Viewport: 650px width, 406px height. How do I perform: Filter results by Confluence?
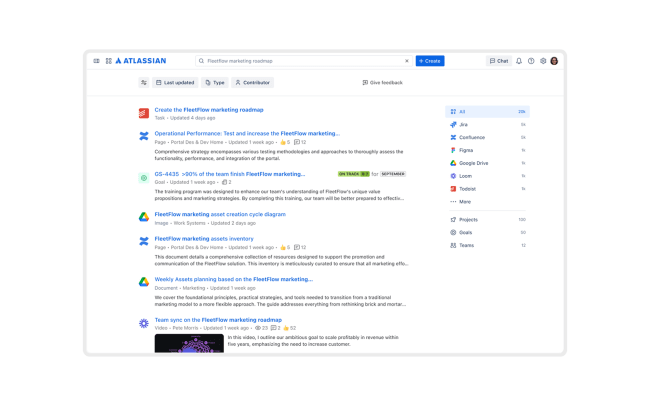click(x=488, y=137)
